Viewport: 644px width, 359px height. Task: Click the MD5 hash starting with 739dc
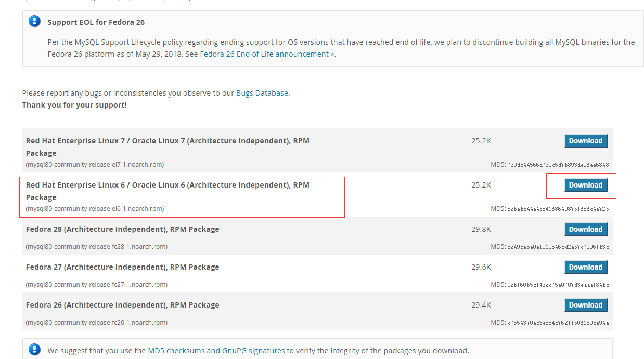(x=558, y=165)
